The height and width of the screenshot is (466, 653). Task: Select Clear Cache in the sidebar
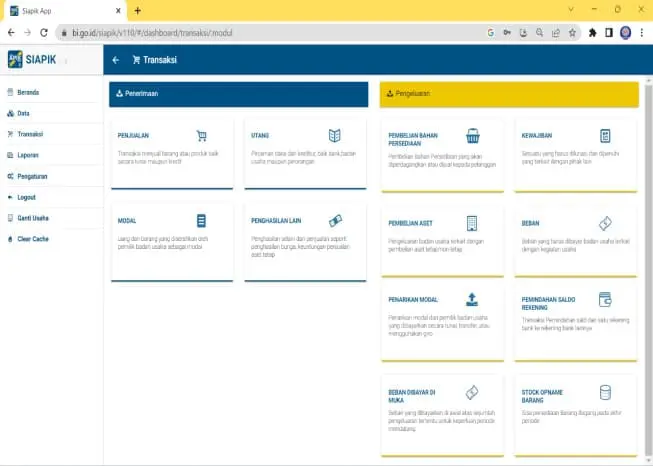[x=33, y=239]
